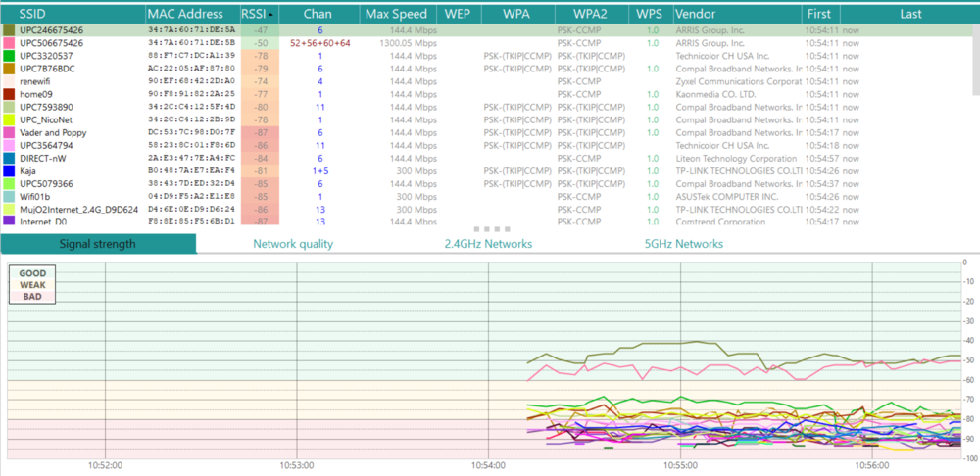The width and height of the screenshot is (980, 476).
Task: Click the dark red swatch beside home09
Action: coord(9,94)
